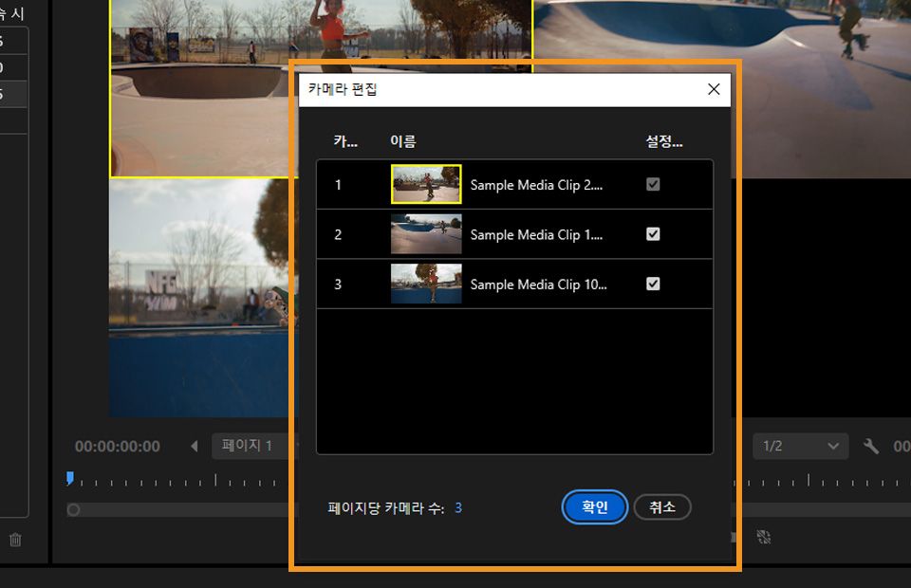The width and height of the screenshot is (911, 588).
Task: Click camera number 3 in list
Action: [338, 285]
